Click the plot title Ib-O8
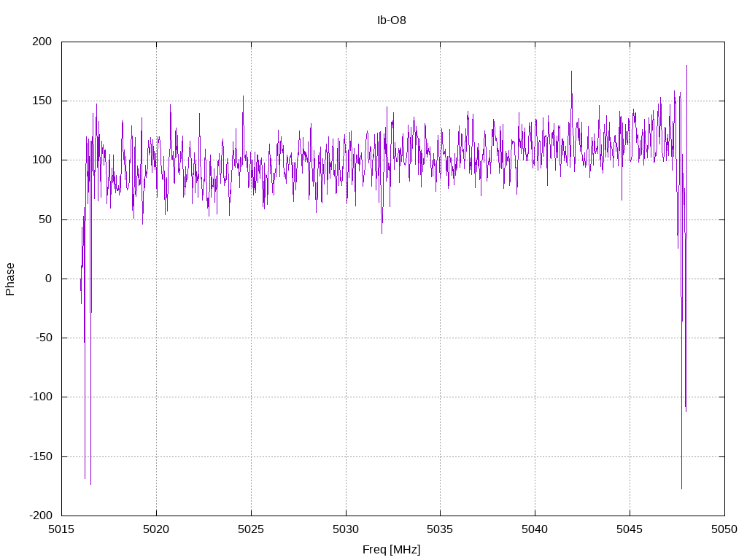747x560 pixels. click(391, 20)
